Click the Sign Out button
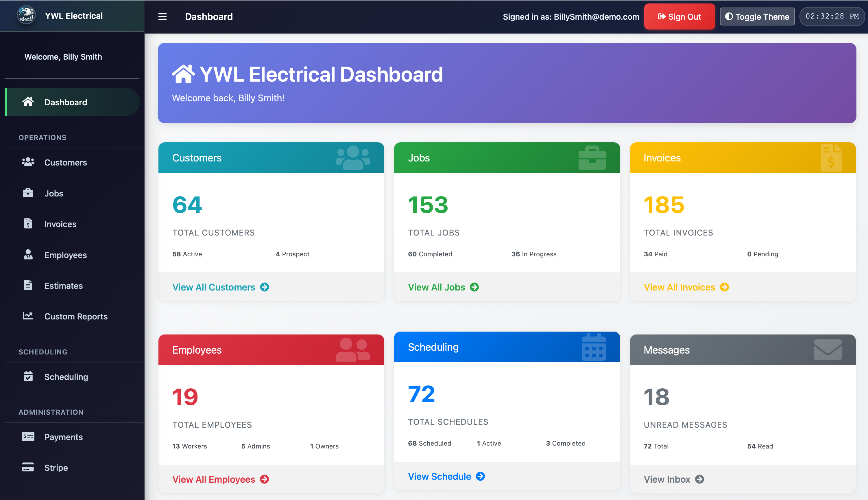This screenshot has height=500, width=868. 679,16
